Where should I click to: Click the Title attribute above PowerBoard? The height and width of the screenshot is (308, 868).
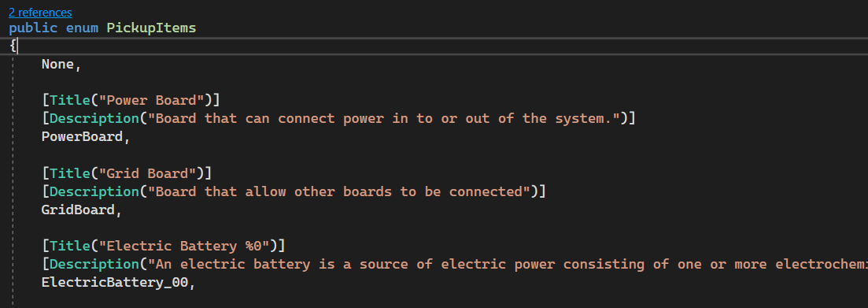70,100
